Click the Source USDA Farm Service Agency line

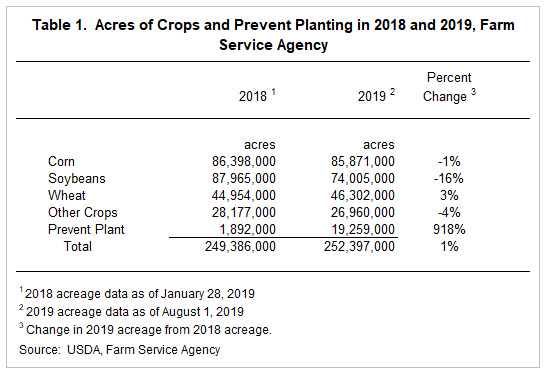[x=119, y=350]
